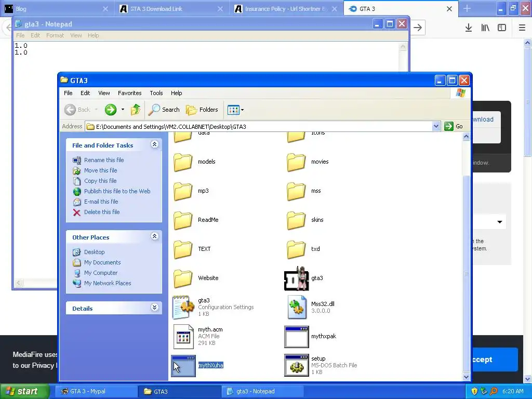
Task: Click the green Forward arrow in Explorer
Action: point(111,110)
